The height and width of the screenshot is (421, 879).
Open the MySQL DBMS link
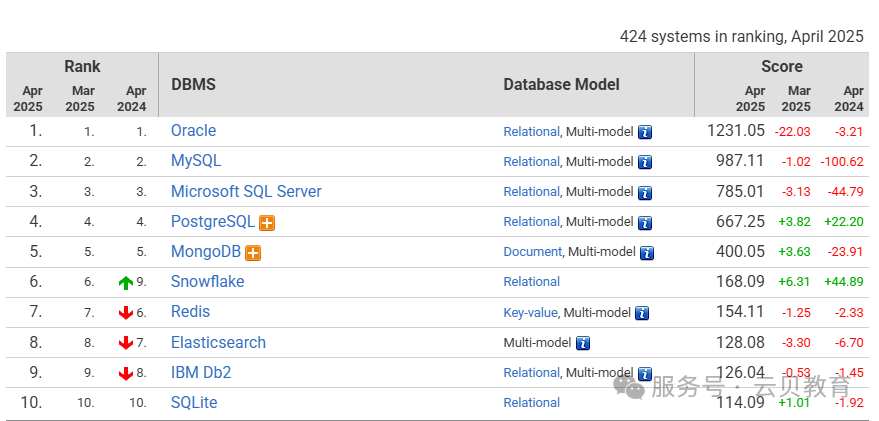[x=196, y=161]
